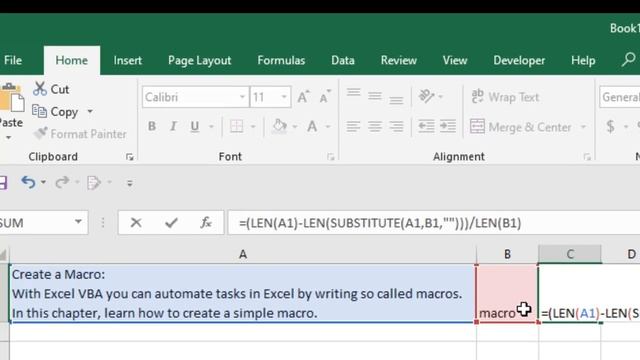Open the Paste options dropdown arrow
The image size is (640, 360).
pyautogui.click(x=8, y=138)
